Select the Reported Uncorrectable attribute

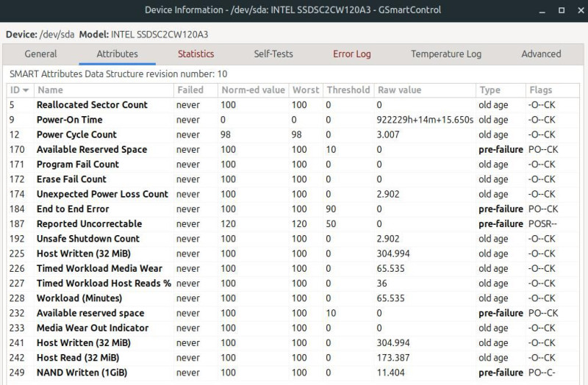tap(293, 224)
